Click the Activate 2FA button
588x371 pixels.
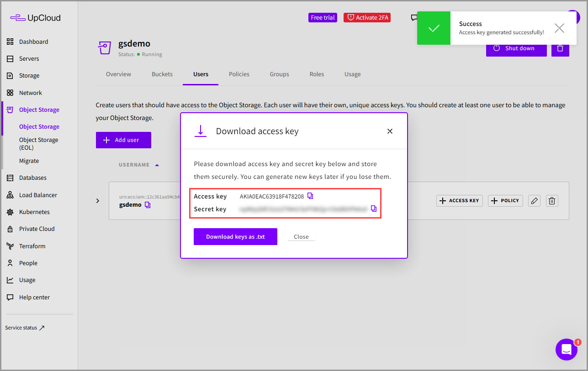[x=367, y=18]
